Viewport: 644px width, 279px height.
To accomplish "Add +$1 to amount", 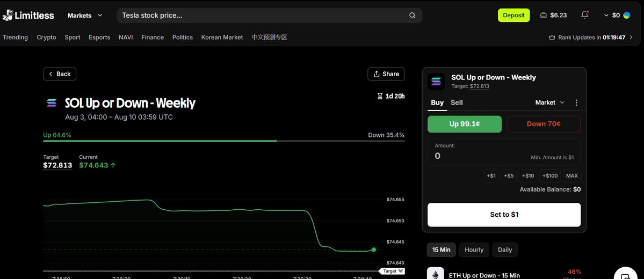I will point(491,175).
